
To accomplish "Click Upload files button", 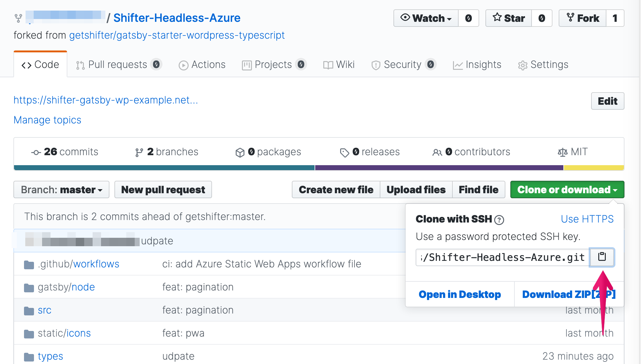I will point(416,189).
